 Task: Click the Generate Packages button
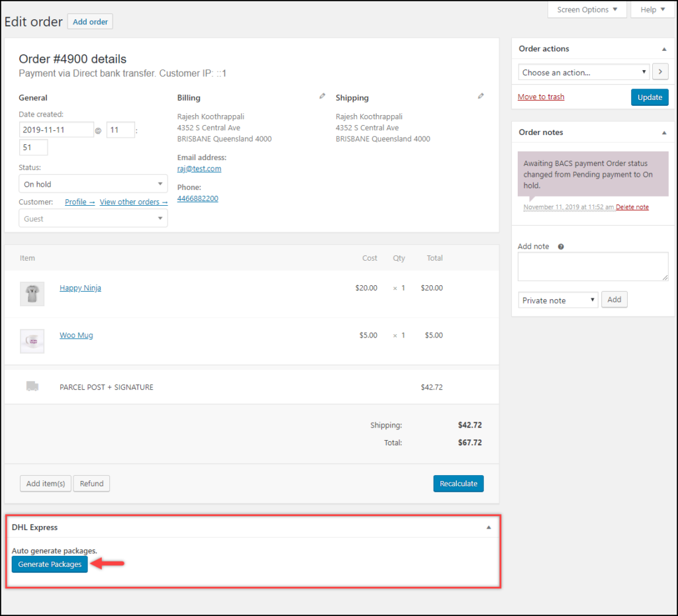tap(49, 564)
